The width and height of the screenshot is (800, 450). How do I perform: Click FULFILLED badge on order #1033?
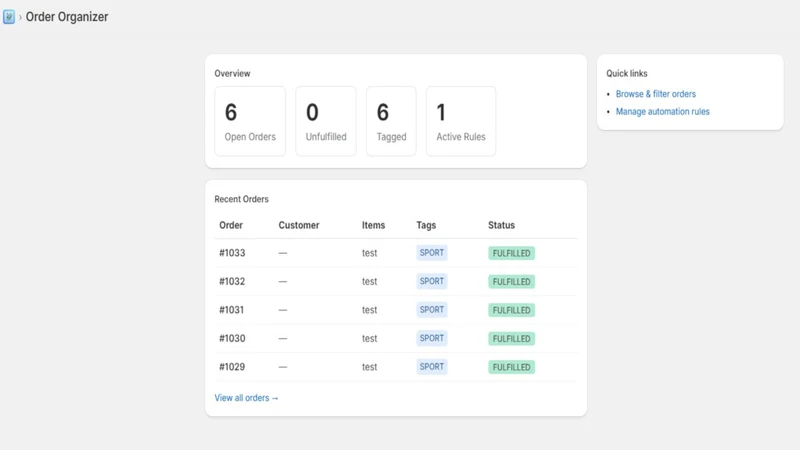coord(511,254)
